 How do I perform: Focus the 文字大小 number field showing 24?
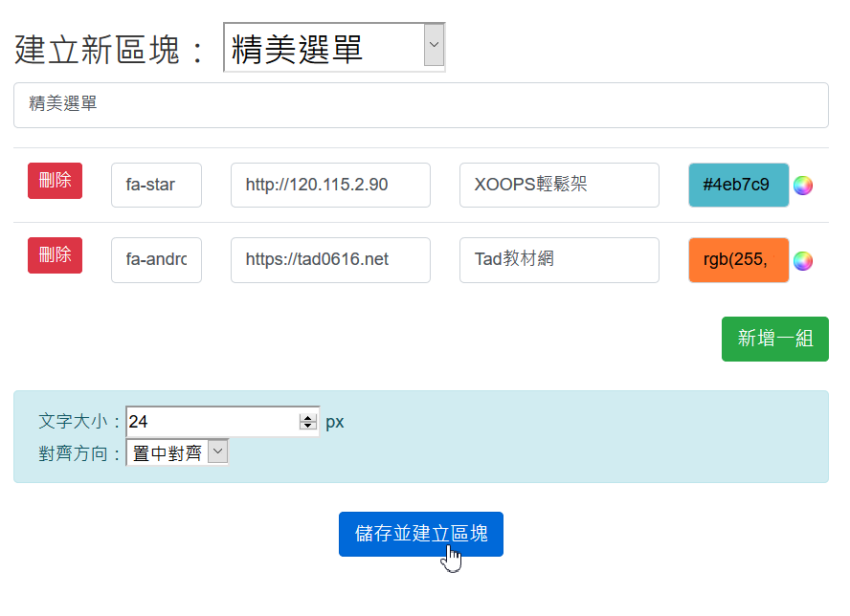[212, 422]
